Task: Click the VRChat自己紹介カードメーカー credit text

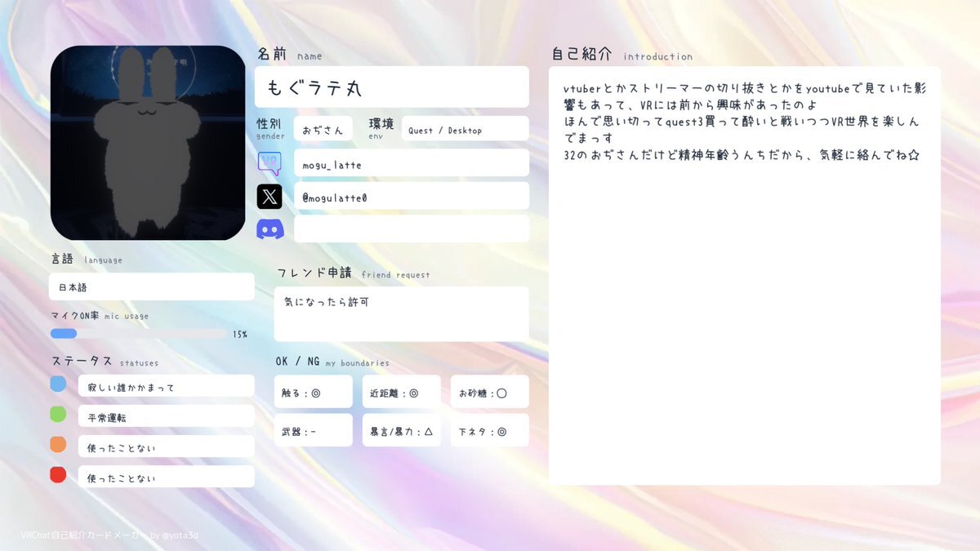Action: pos(109,535)
